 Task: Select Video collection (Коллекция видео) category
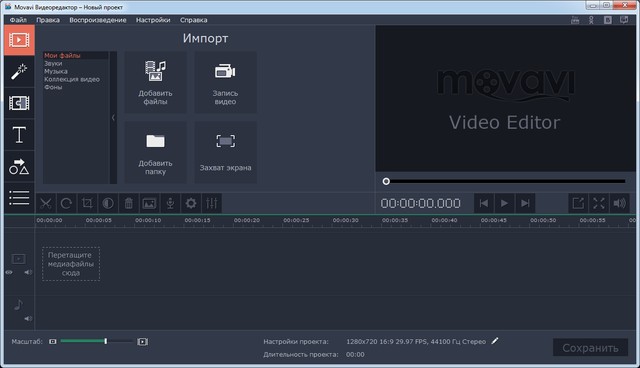(x=72, y=79)
